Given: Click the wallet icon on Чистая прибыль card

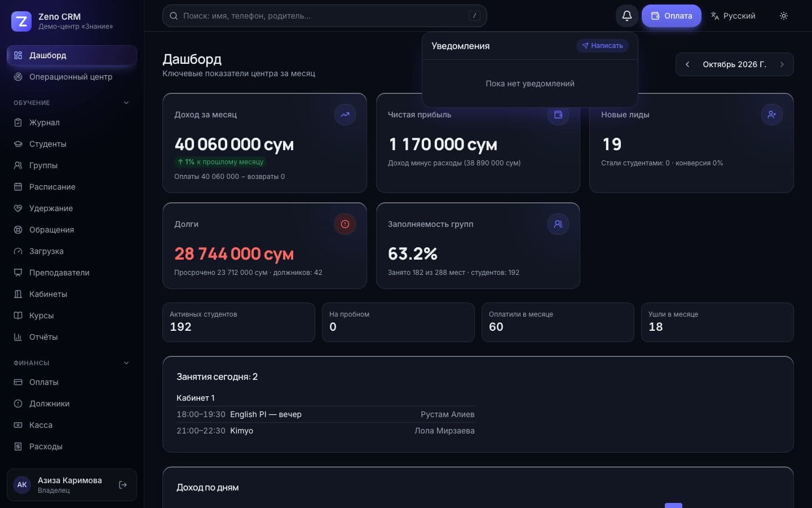Looking at the screenshot, I should coord(558,115).
